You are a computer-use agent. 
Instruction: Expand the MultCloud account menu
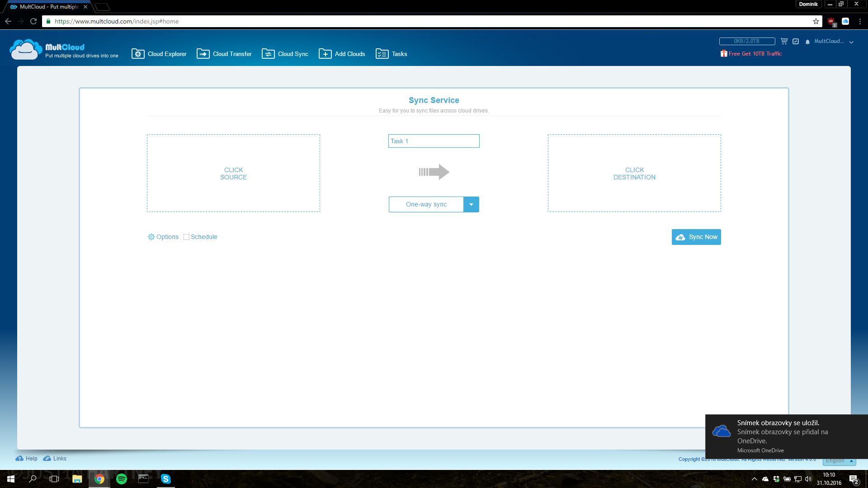point(834,42)
